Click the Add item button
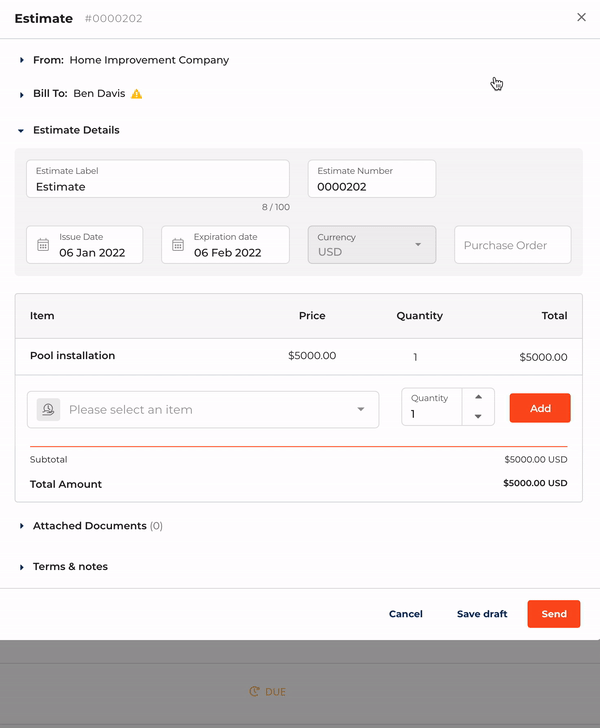This screenshot has height=728, width=600. 540,408
